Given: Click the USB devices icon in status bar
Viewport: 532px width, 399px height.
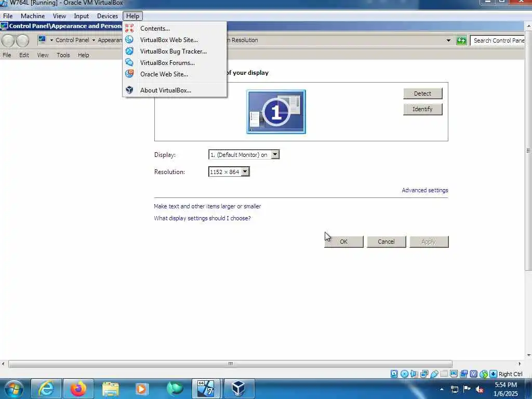Looking at the screenshot, I should [x=434, y=374].
